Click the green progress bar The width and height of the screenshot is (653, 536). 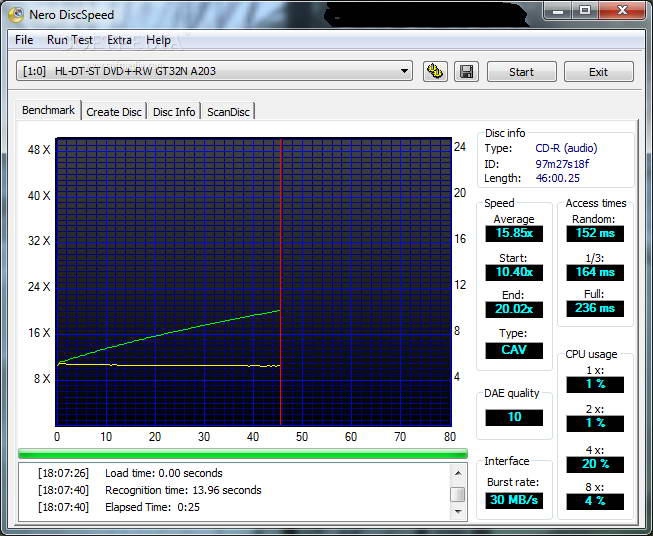click(243, 454)
